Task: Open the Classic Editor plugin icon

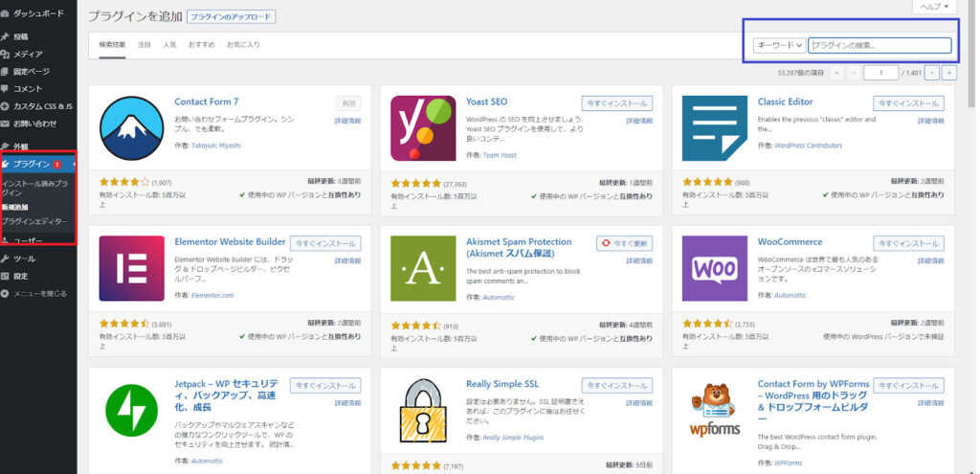Action: point(714,128)
